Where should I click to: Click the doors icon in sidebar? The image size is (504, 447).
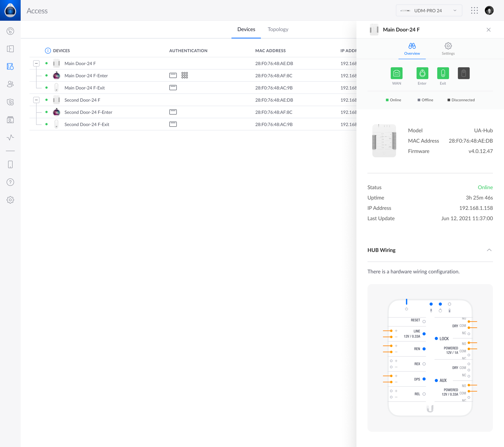(x=10, y=49)
